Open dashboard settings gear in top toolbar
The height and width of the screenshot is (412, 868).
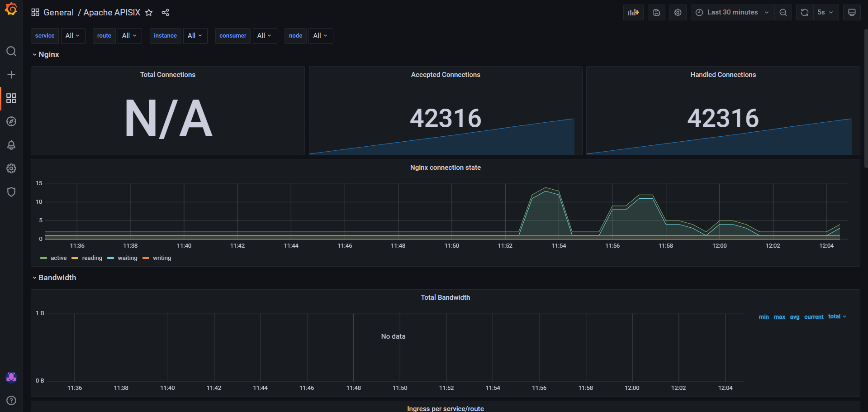678,13
